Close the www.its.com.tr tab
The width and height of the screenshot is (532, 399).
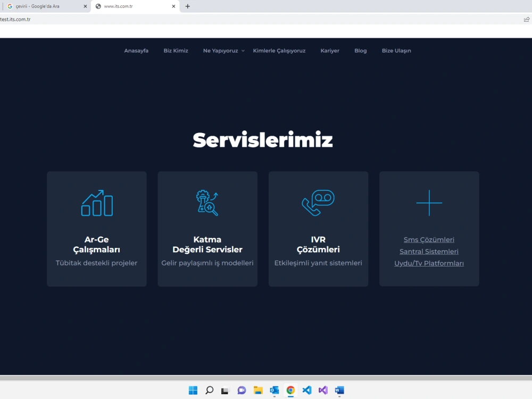173,6
